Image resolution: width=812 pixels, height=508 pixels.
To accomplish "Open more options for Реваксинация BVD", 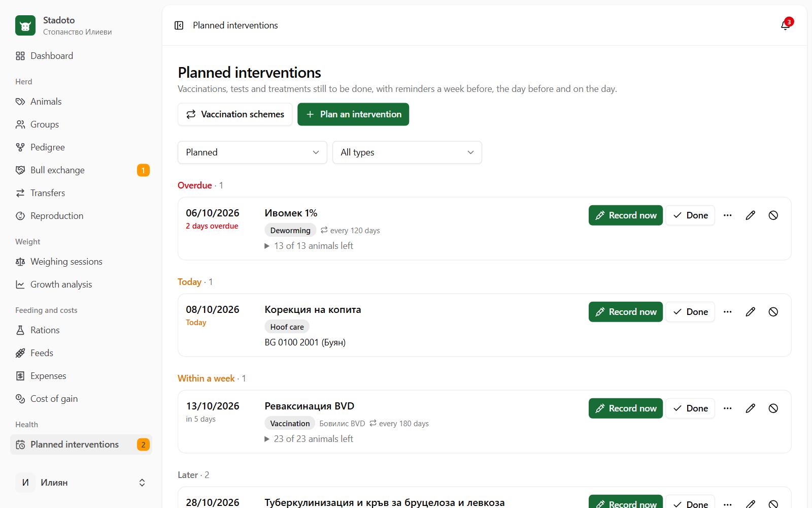I will [727, 408].
